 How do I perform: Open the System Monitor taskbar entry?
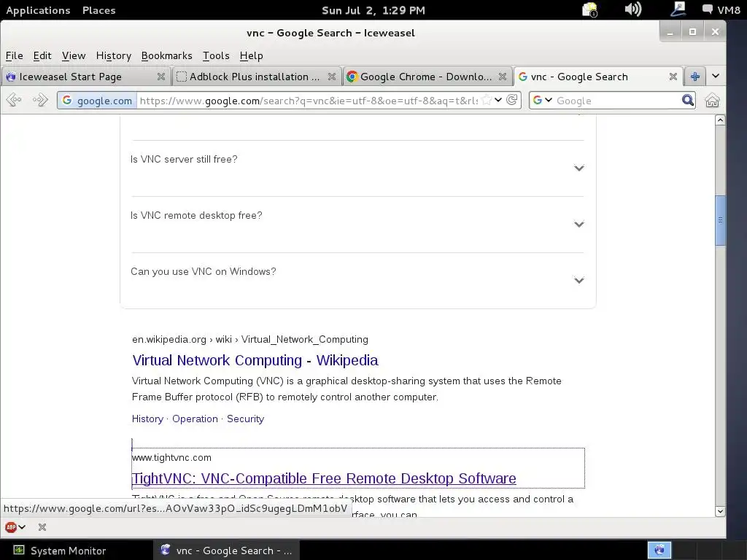(59, 551)
